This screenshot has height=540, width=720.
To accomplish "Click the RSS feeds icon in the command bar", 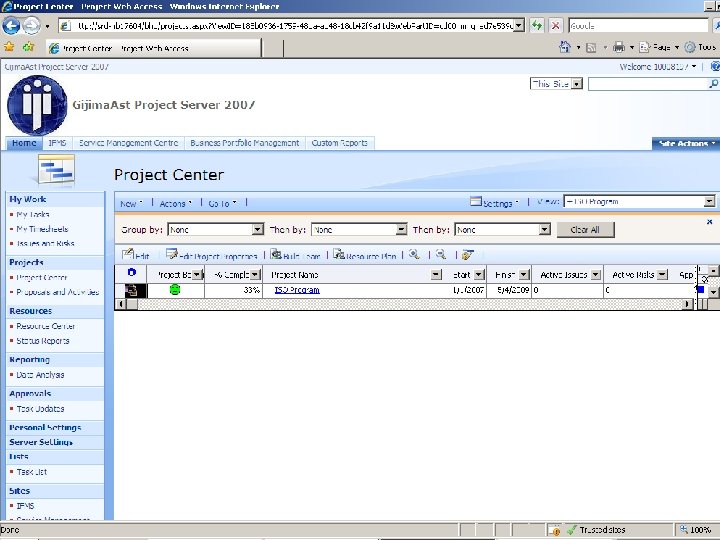I will click(591, 47).
